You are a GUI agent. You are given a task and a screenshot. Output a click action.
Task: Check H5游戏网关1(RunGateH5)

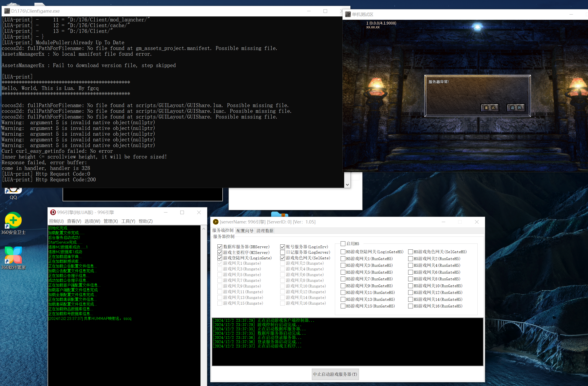click(x=343, y=258)
